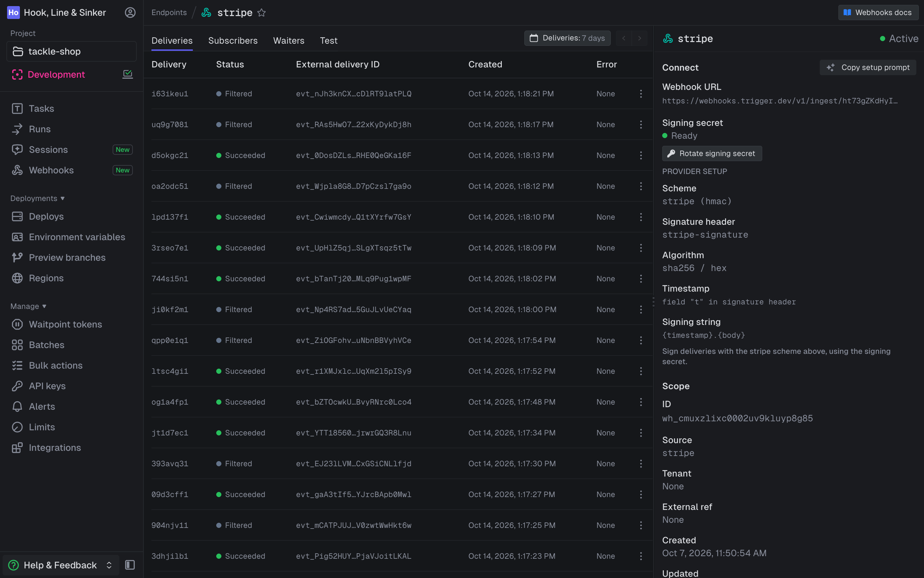Image resolution: width=924 pixels, height=578 pixels.
Task: Switch to the Waiters tab
Action: pos(289,40)
